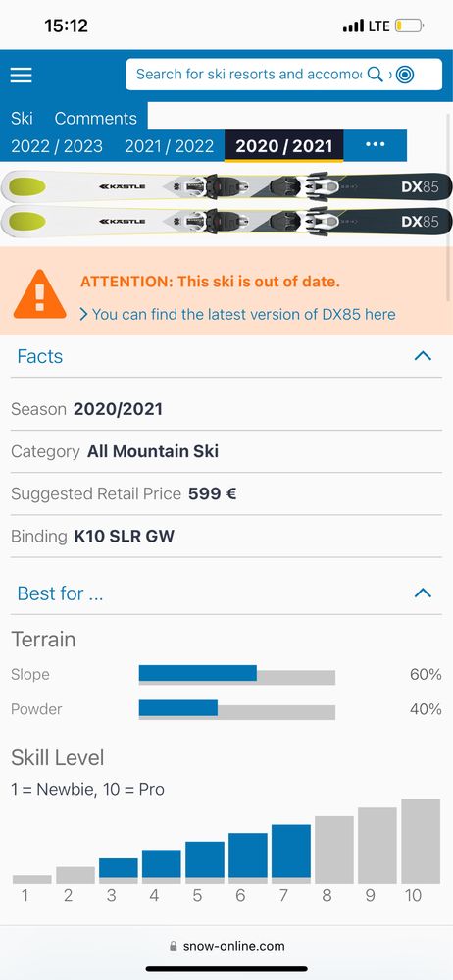Tap the magnifier search icon
Image resolution: width=453 pixels, height=980 pixels.
pos(375,75)
